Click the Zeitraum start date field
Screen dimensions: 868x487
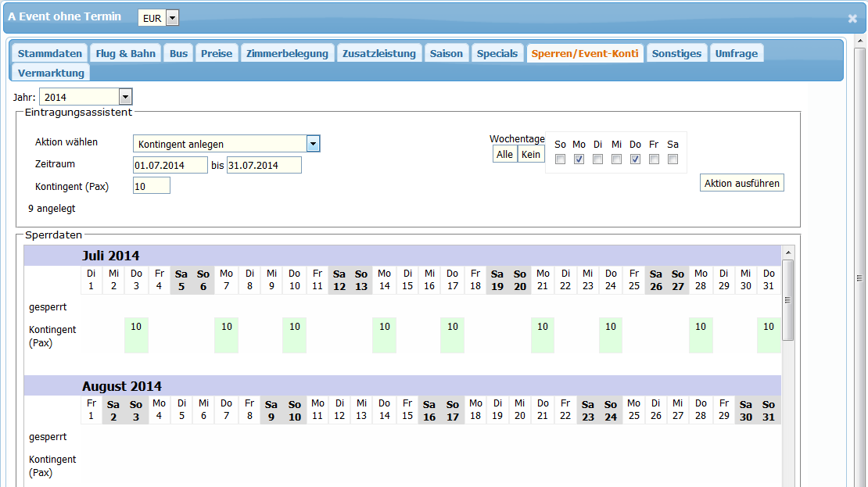coord(170,166)
